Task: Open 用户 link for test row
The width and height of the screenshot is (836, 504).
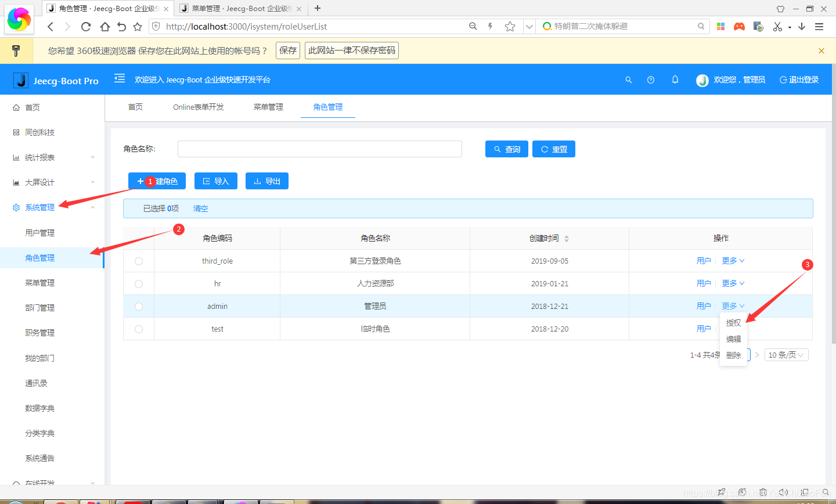Action: click(x=704, y=329)
